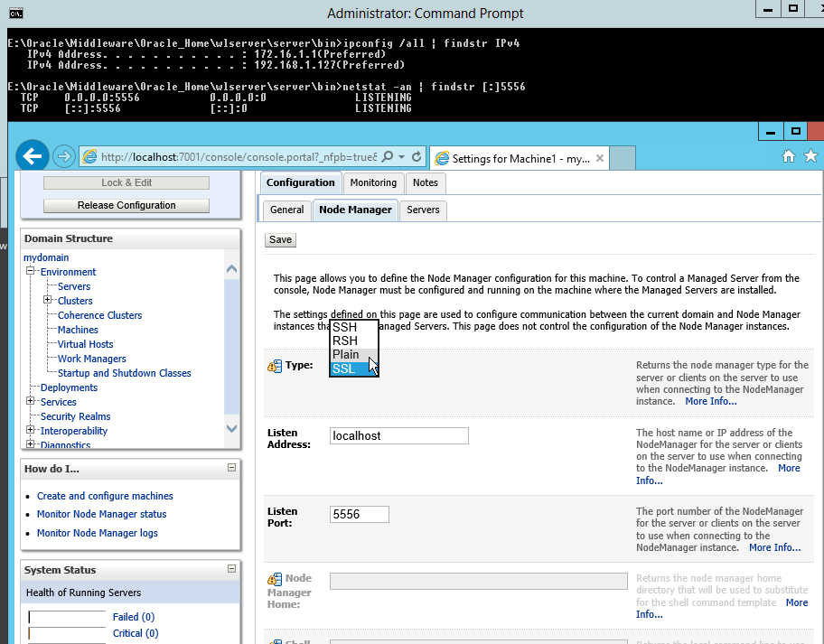Open the Monitor Node Manager status link

tap(101, 514)
